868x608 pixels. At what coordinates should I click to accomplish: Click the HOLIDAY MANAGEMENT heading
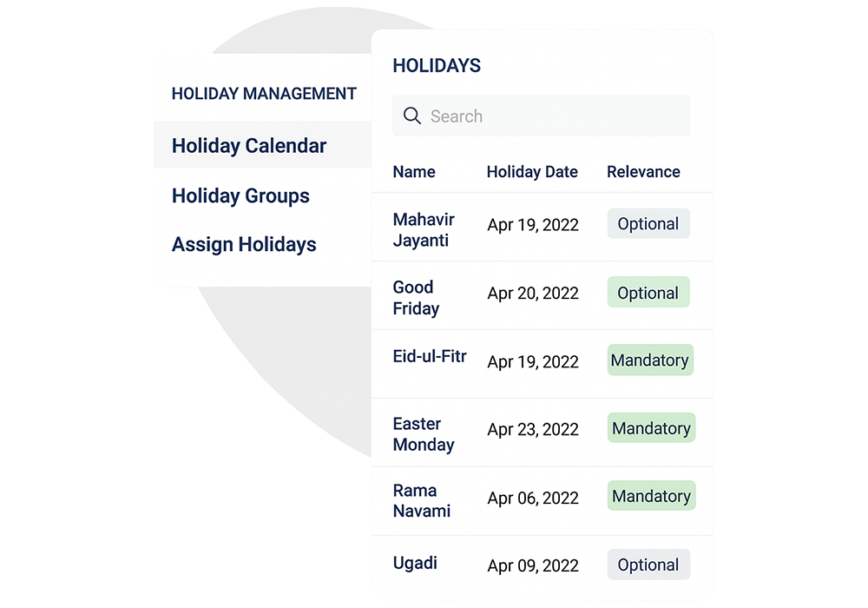click(x=264, y=94)
